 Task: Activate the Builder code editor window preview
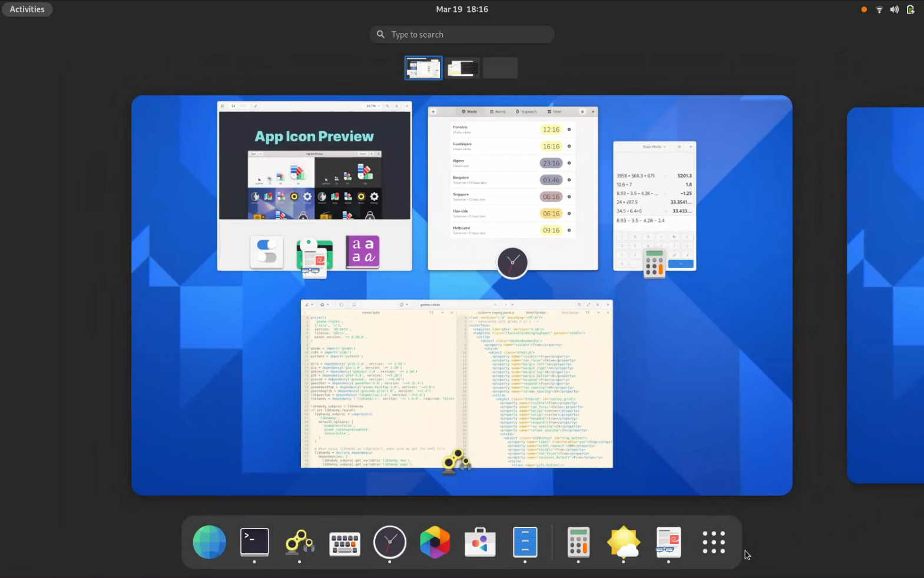click(x=456, y=384)
